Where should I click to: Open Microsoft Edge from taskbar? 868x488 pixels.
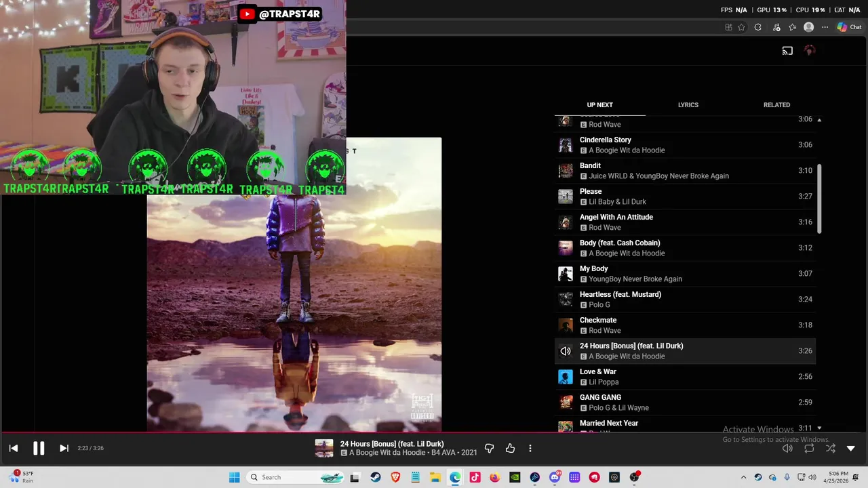(x=455, y=477)
